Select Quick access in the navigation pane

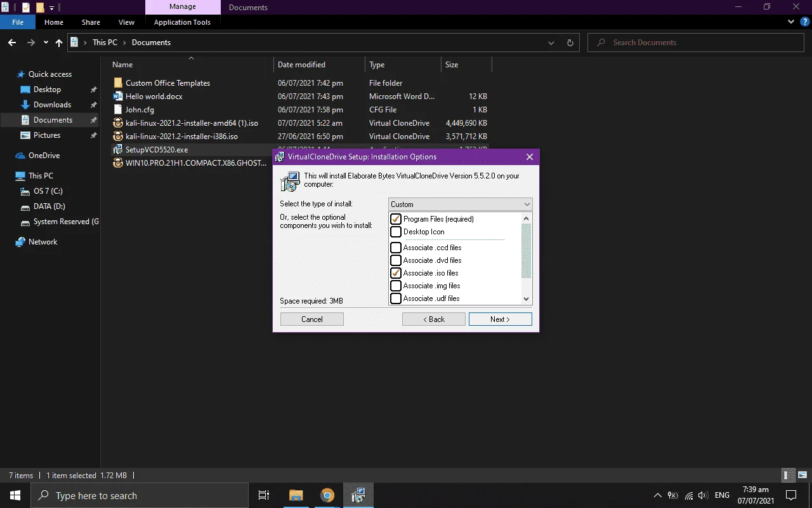click(50, 74)
